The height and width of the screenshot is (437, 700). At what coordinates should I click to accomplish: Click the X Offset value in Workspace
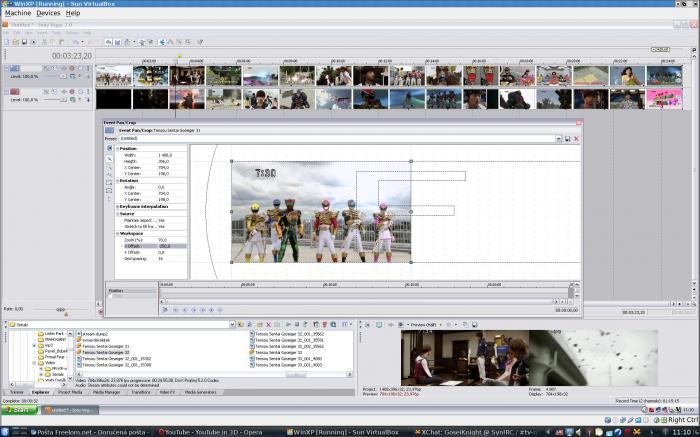(x=171, y=246)
